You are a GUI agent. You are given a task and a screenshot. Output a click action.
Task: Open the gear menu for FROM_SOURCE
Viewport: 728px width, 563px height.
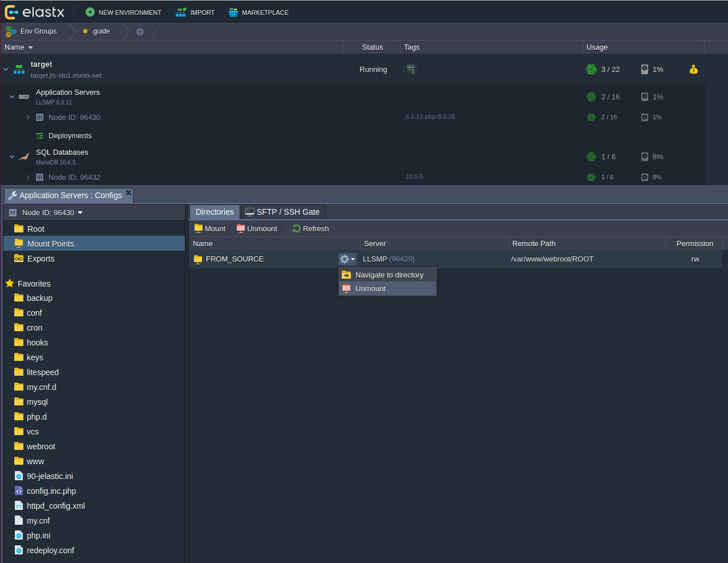(347, 259)
